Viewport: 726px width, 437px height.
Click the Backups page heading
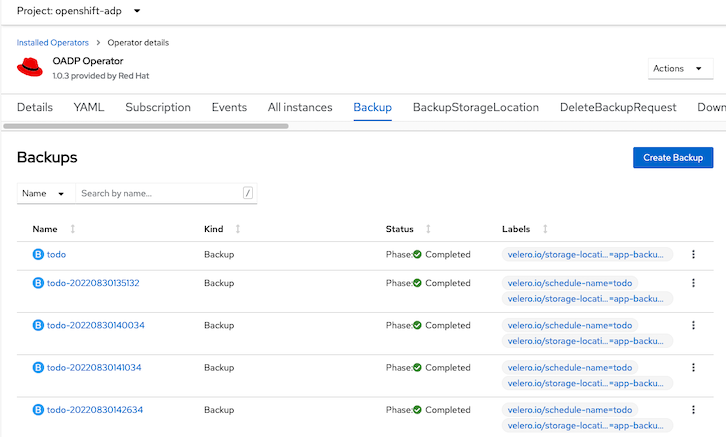pos(47,157)
